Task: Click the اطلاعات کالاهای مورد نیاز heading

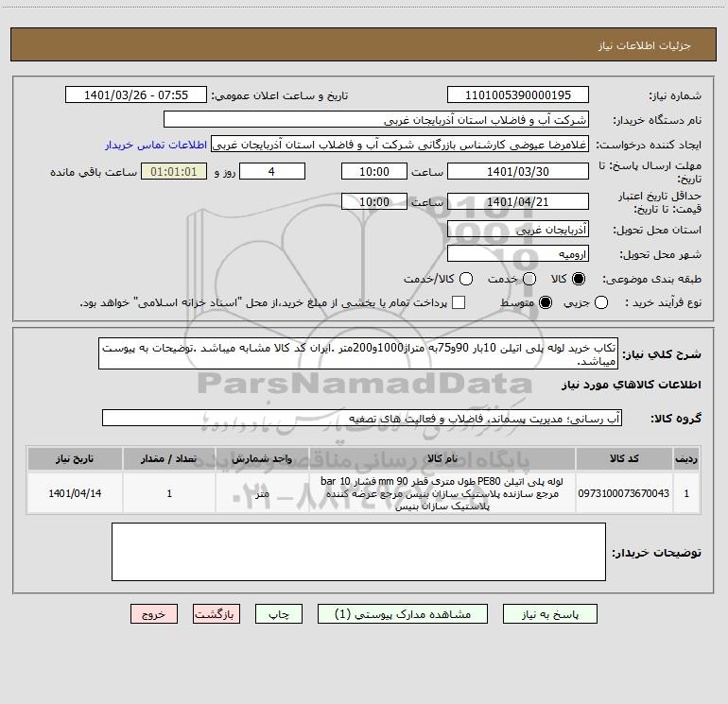Action: pos(632,385)
